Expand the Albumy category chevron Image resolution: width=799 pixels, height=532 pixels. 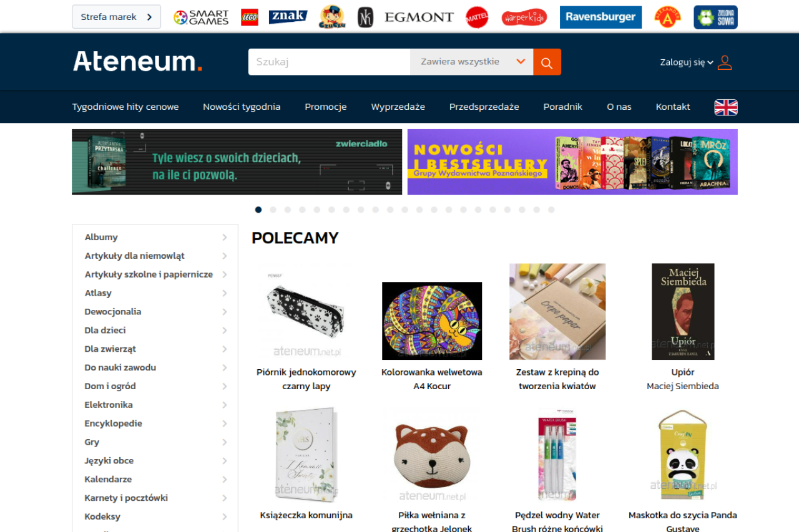(225, 238)
